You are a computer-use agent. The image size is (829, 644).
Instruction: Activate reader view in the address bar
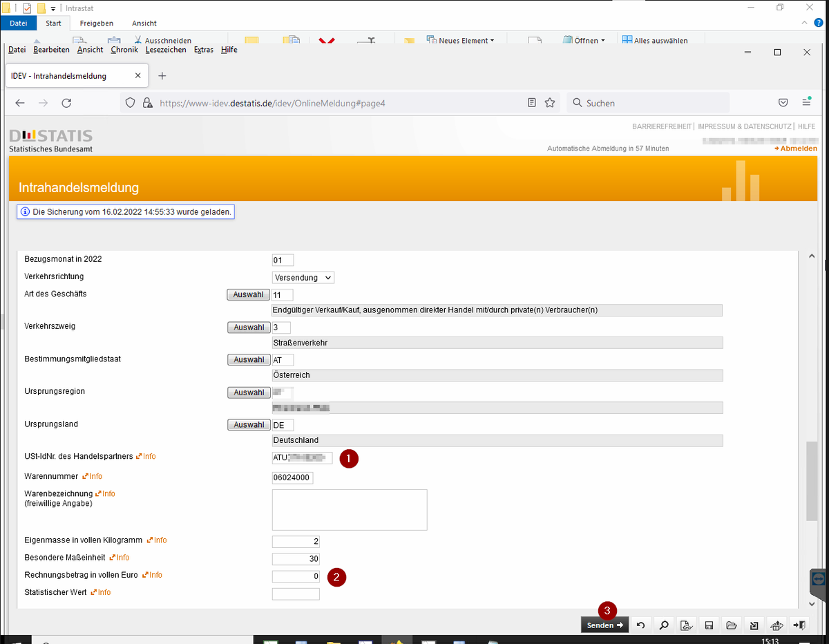[531, 102]
